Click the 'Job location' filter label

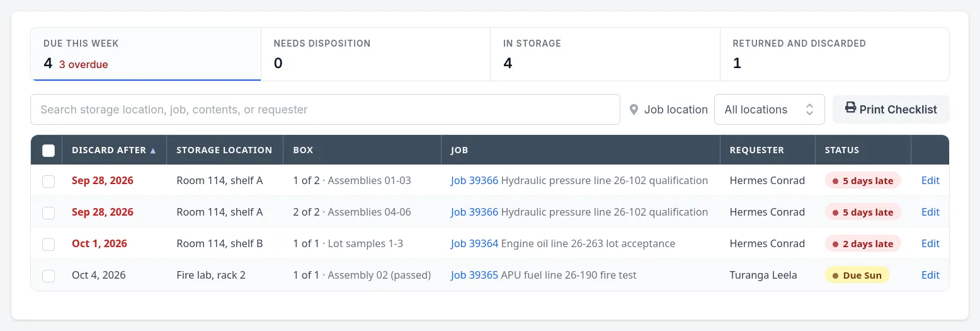tap(676, 110)
